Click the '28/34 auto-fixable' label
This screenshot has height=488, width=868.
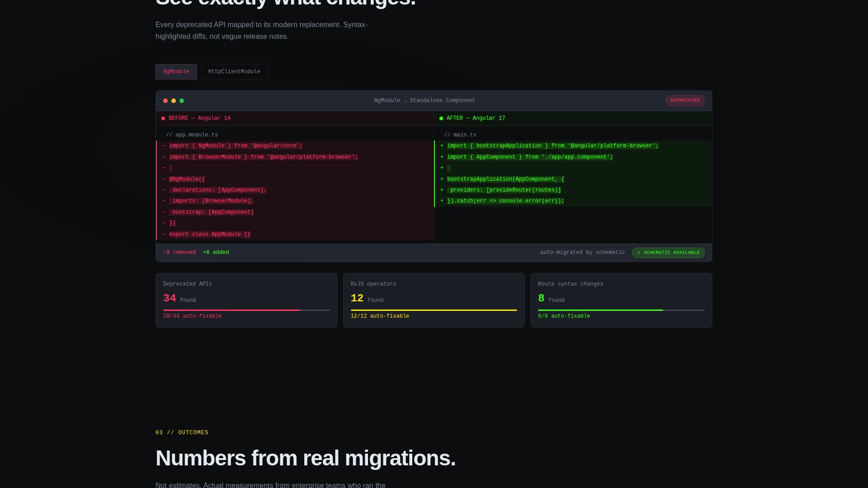[x=193, y=316]
